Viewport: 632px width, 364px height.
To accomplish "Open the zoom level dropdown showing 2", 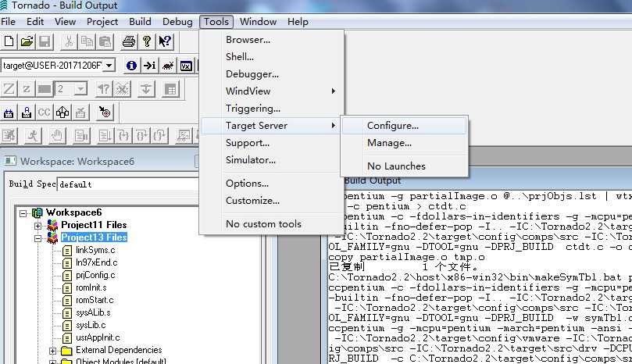I will coord(80,89).
